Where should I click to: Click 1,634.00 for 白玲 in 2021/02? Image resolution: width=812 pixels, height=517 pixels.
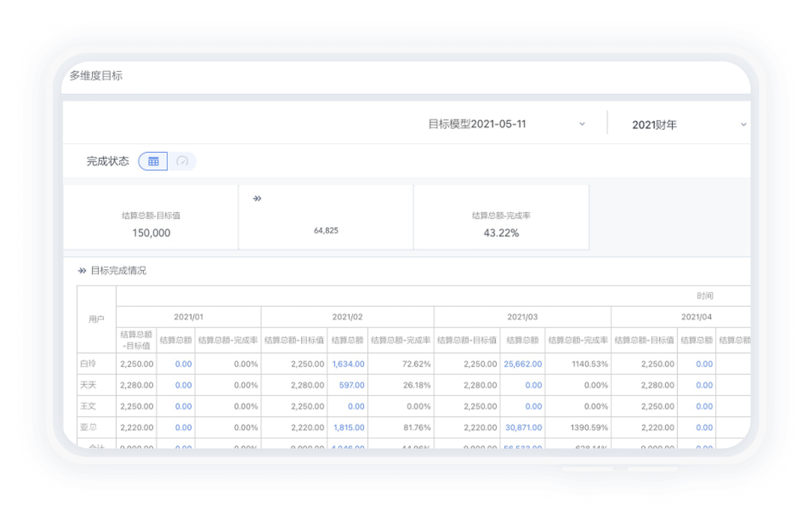(x=348, y=364)
